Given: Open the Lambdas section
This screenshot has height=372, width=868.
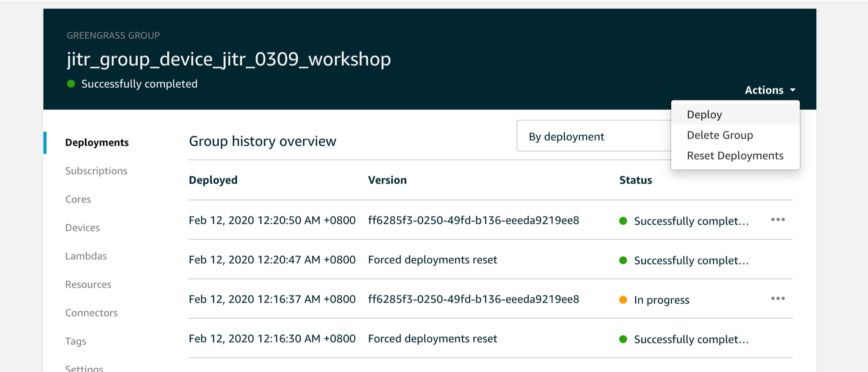Looking at the screenshot, I should pyautogui.click(x=86, y=256).
